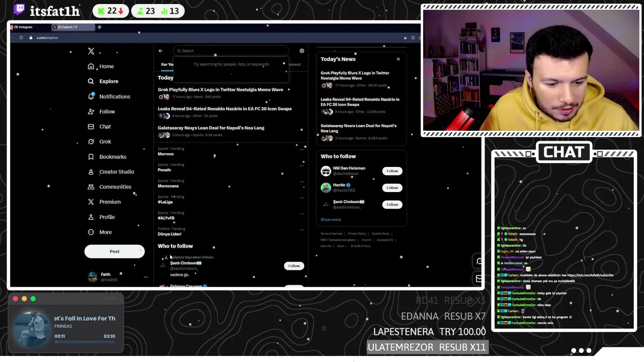Open more options for #ALYvFB trend
Viewport: 644px width, 362px height.
point(302,214)
